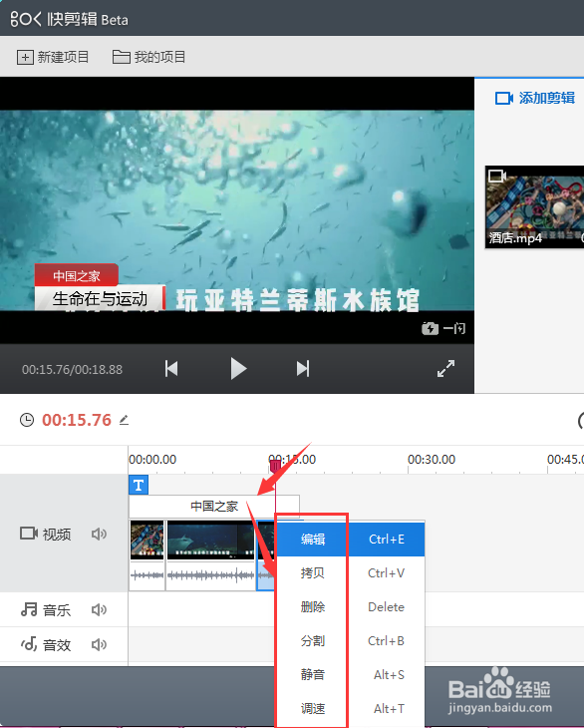Choose 静音 from the context menu

350,674
